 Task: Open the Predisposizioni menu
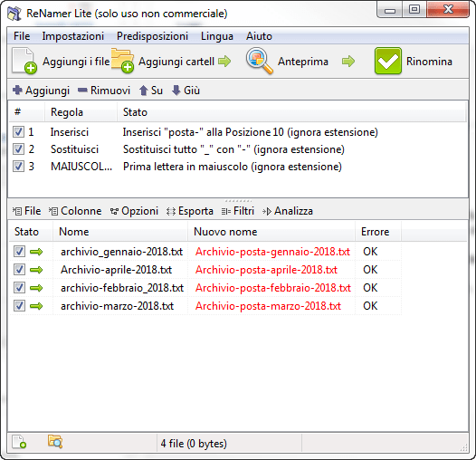(x=152, y=36)
